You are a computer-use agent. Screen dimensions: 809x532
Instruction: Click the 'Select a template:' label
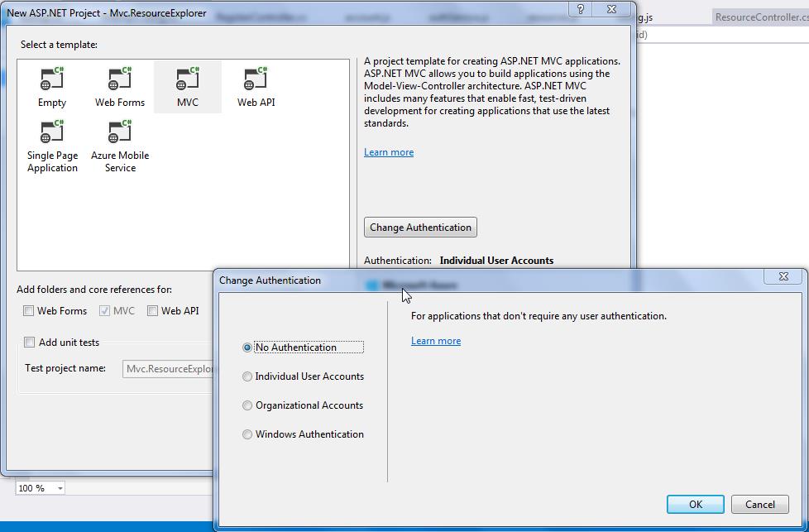59,45
